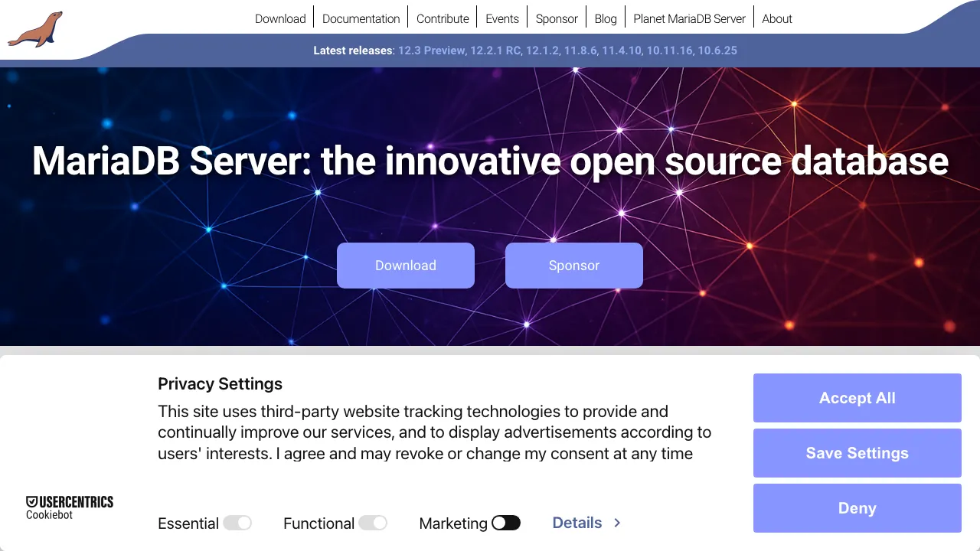Select Planet MariaDB Server in the navigation

click(689, 18)
